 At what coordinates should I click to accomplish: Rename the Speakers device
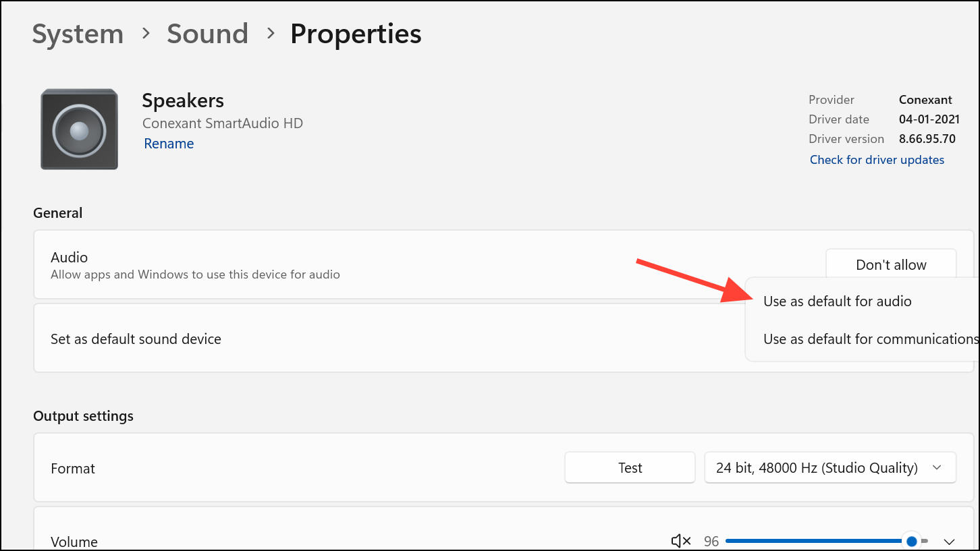pyautogui.click(x=169, y=144)
